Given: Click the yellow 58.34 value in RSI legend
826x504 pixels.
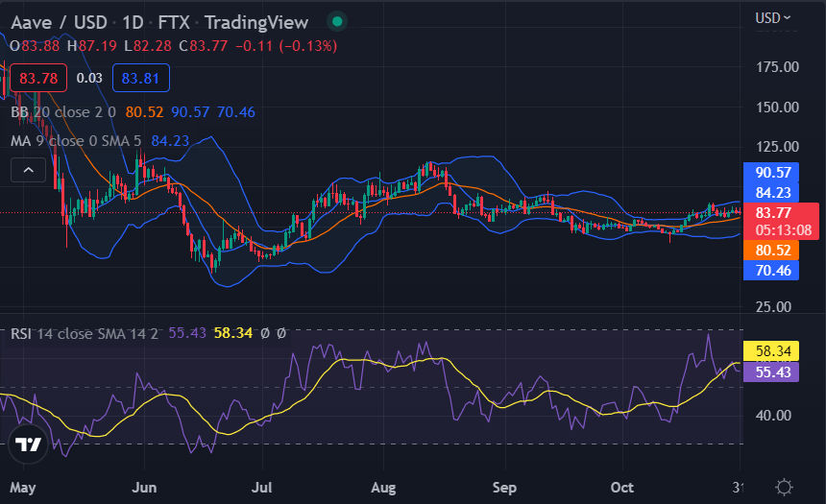Looking at the screenshot, I should point(233,333).
